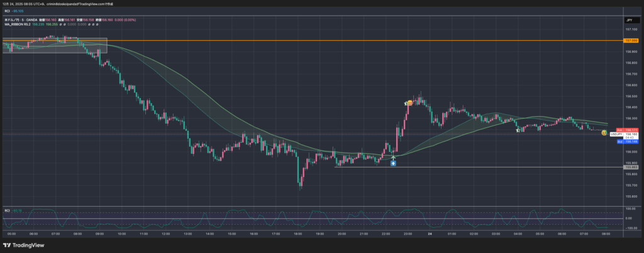Click the emoji sticker at the latest candle

coord(604,133)
